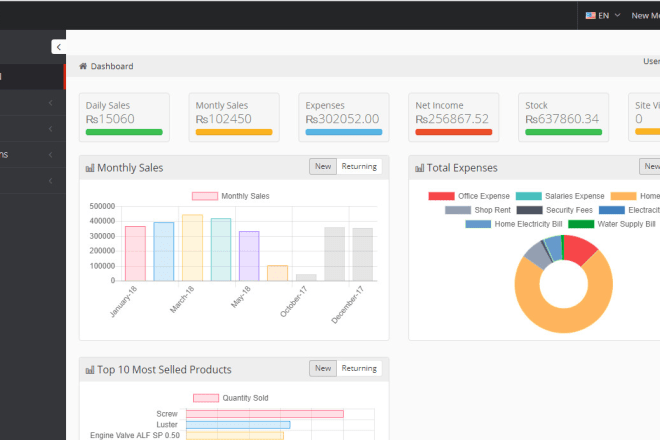Click green progress bar under Stock
This screenshot has width=660, height=440.
tap(564, 132)
